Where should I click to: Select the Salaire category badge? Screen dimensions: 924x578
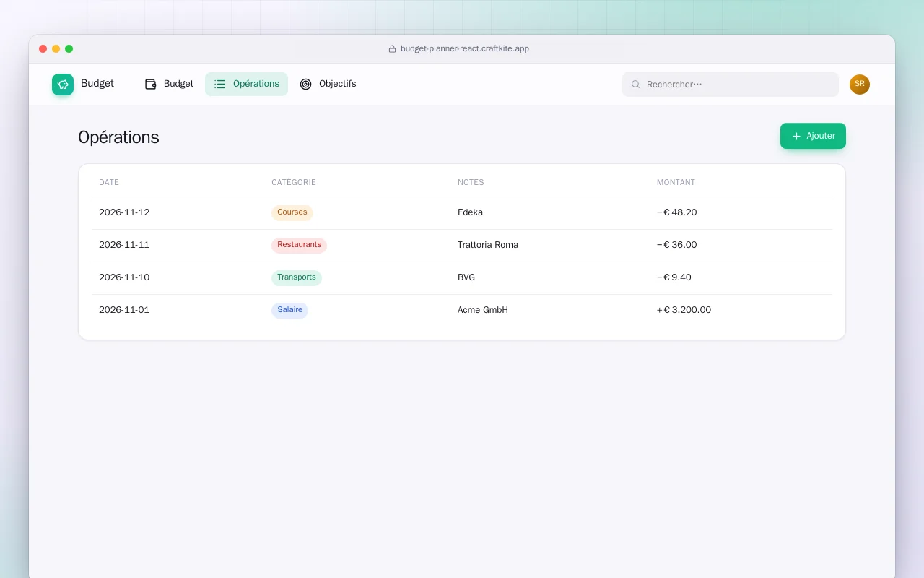tap(290, 310)
